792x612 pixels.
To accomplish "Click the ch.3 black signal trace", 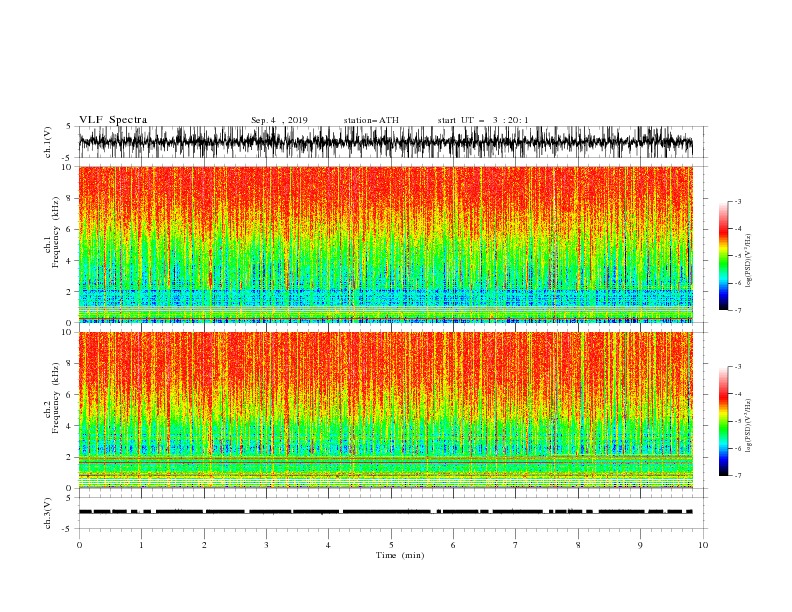I will (x=386, y=512).
